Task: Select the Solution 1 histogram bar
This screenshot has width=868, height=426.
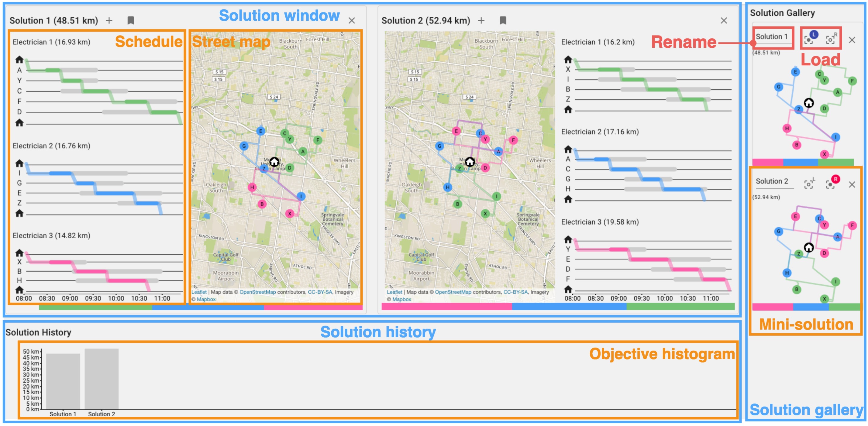Action: pos(63,381)
